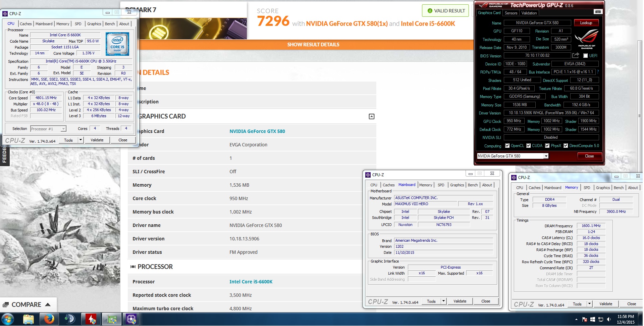Image resolution: width=644 pixels, height=326 pixels.
Task: Click the driver version 10.18.13.5906 value
Action: click(x=244, y=239)
